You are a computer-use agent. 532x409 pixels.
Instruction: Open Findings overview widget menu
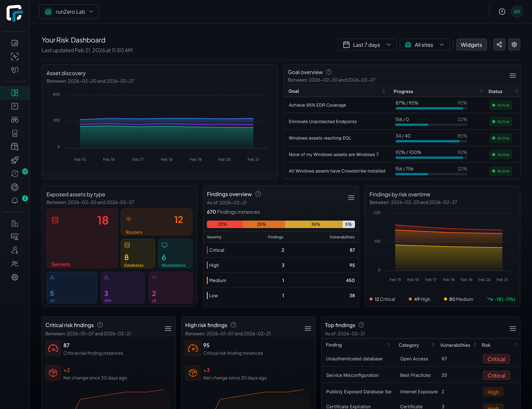coord(351,198)
